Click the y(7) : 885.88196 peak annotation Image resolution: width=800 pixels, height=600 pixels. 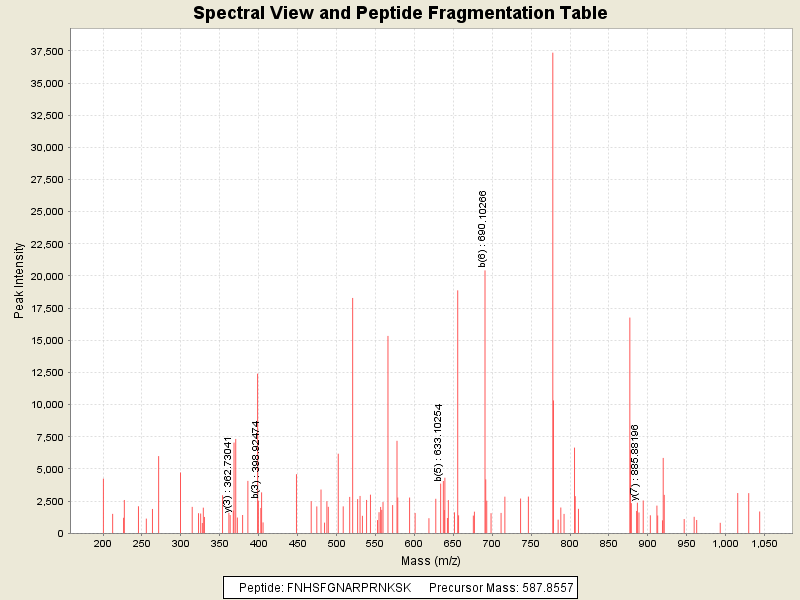tap(636, 462)
